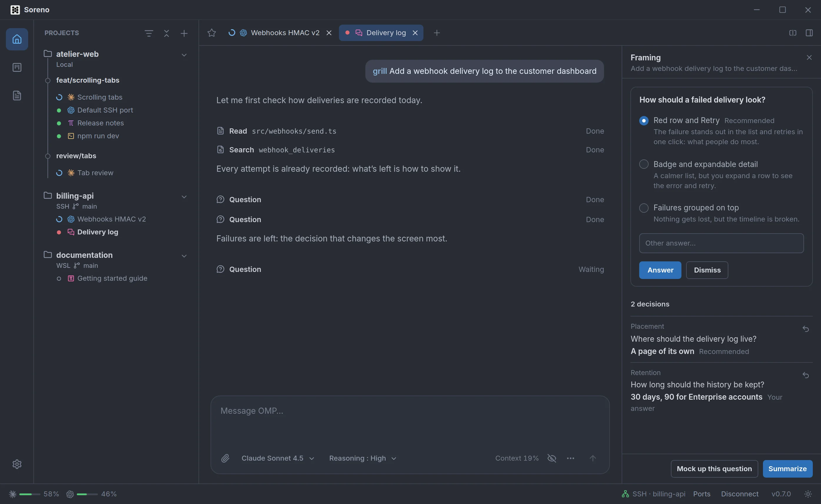Open the Home view in sidebar

pos(17,39)
